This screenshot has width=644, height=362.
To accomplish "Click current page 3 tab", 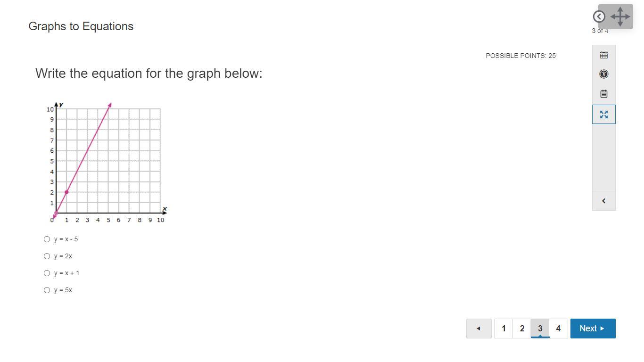I will tap(540, 329).
